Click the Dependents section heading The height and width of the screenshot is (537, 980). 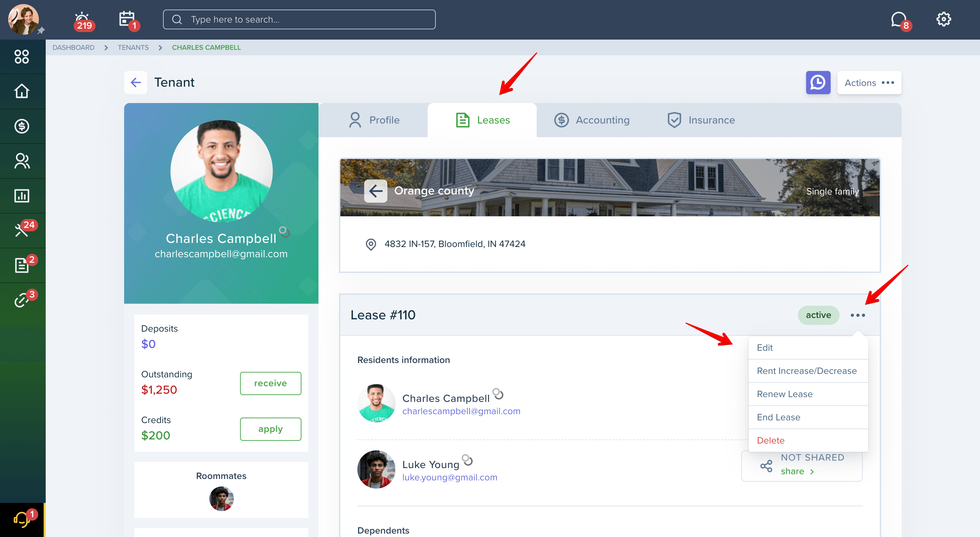point(383,530)
